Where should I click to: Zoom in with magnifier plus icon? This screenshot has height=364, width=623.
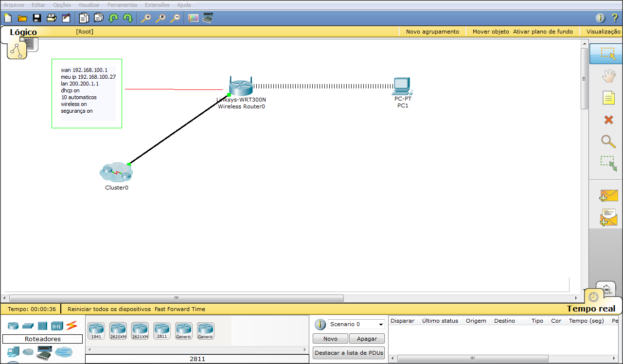pyautogui.click(x=145, y=18)
